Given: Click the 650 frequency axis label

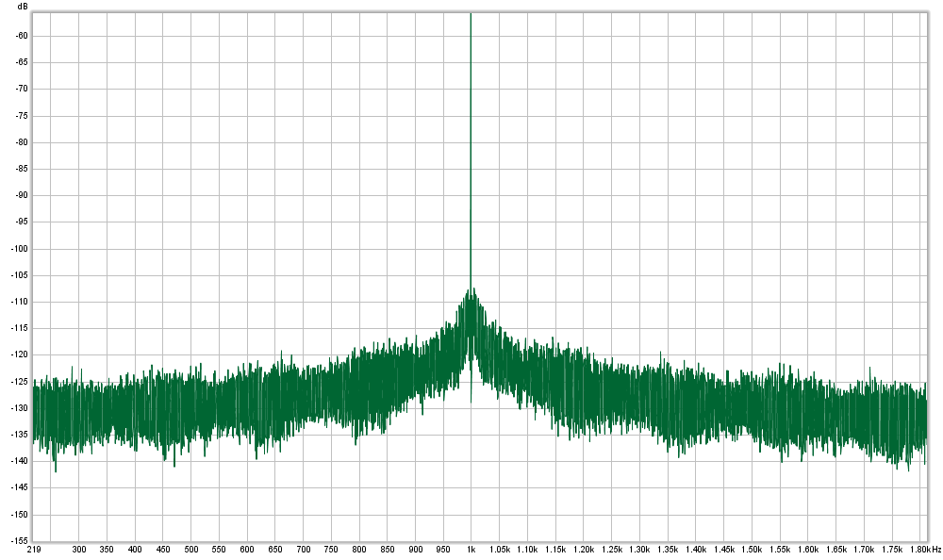Looking at the screenshot, I should tap(274, 550).
